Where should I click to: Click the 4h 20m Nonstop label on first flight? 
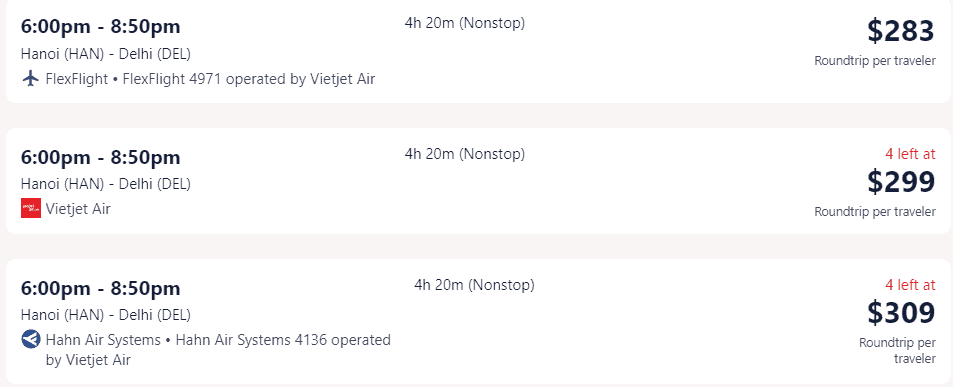[x=464, y=23]
